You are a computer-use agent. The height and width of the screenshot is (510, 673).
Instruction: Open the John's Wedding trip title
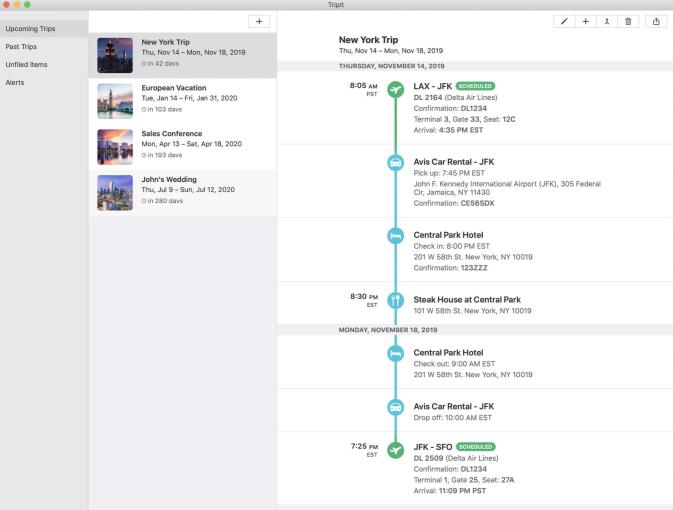click(169, 179)
